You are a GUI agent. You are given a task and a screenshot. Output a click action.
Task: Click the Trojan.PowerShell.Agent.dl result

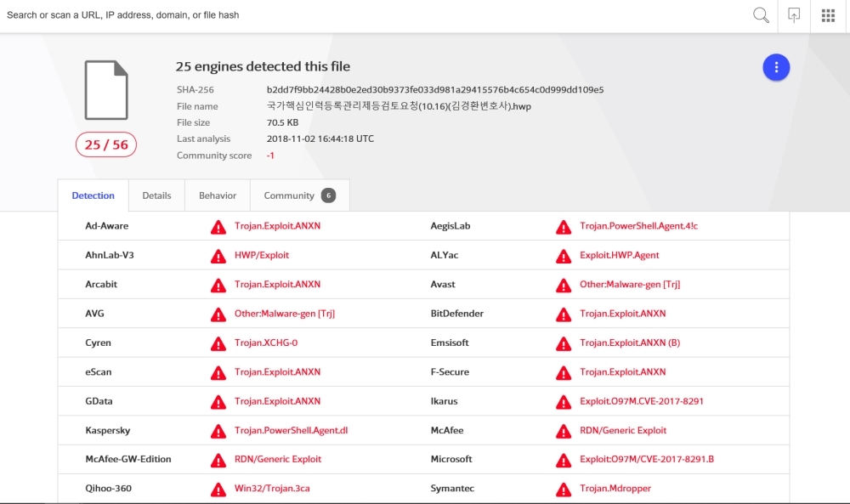(291, 431)
